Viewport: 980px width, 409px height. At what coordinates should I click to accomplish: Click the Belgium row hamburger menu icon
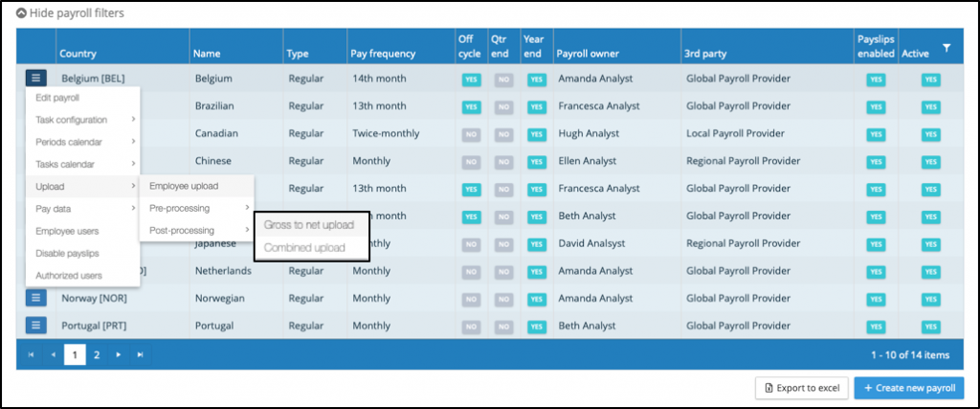coord(35,79)
